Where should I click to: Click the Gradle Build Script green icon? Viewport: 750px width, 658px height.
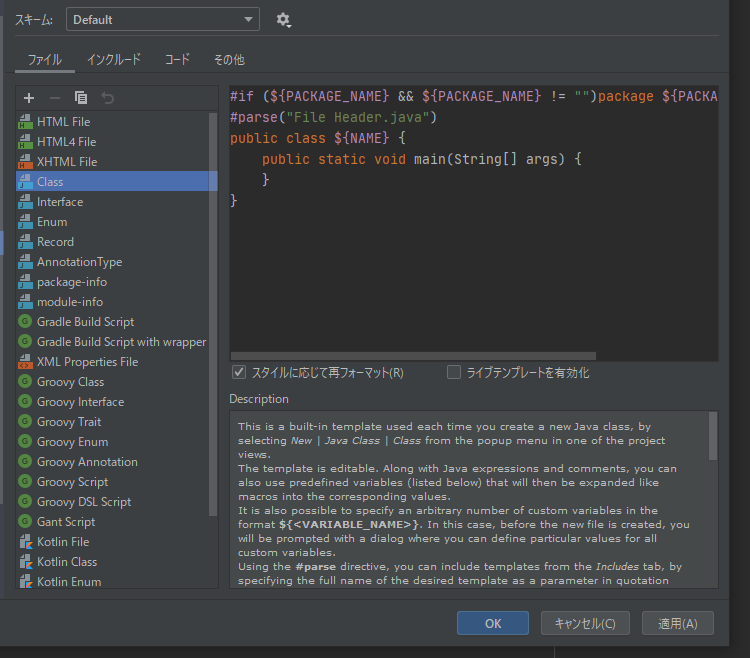click(x=25, y=321)
